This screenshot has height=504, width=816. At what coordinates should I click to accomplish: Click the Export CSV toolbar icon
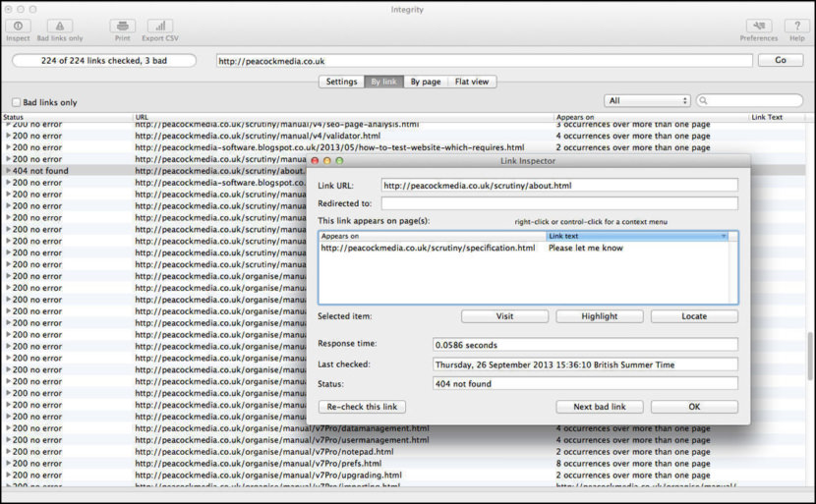(159, 27)
